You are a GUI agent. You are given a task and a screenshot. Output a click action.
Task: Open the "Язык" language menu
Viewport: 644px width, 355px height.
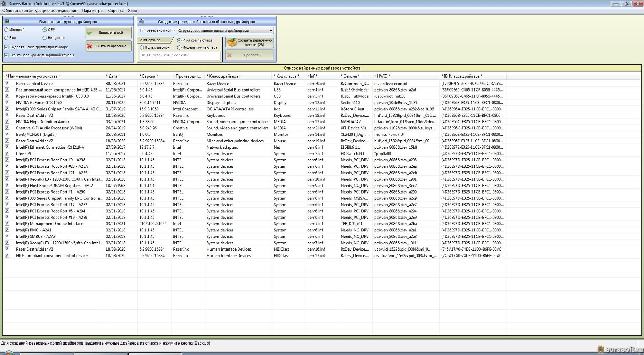coord(132,11)
